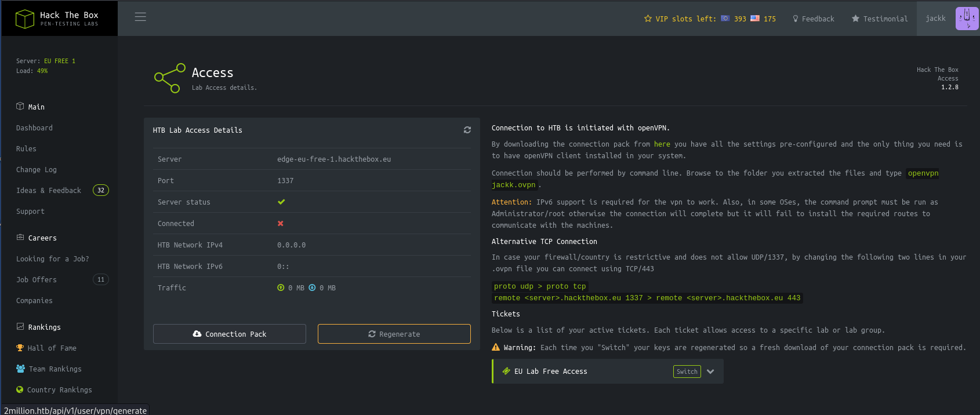980x415 pixels.
Task: Click the Country Rankings globe icon
Action: click(20, 389)
